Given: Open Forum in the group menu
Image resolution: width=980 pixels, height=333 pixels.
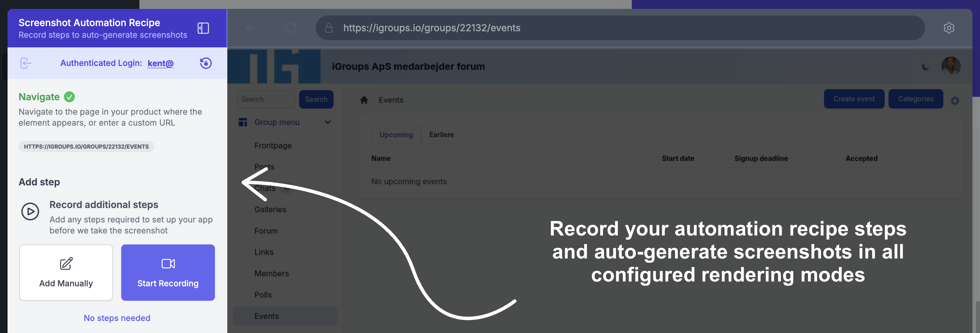Looking at the screenshot, I should click(x=266, y=231).
